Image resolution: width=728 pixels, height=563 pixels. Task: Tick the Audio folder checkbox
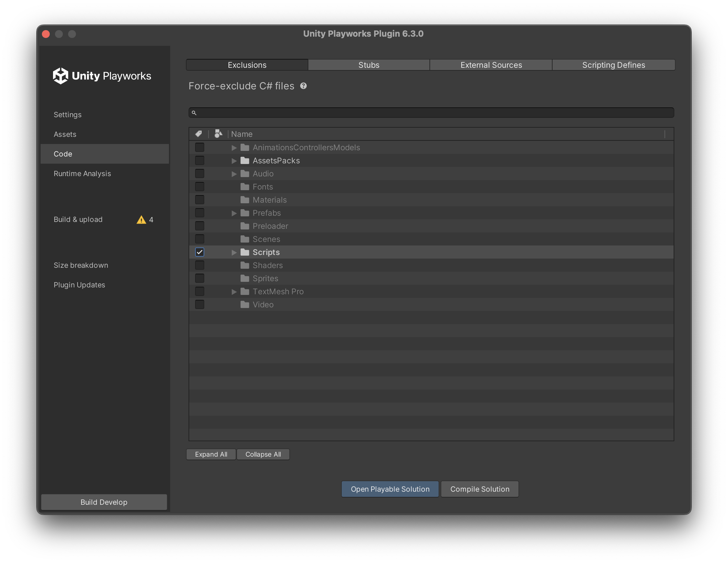(x=200, y=174)
